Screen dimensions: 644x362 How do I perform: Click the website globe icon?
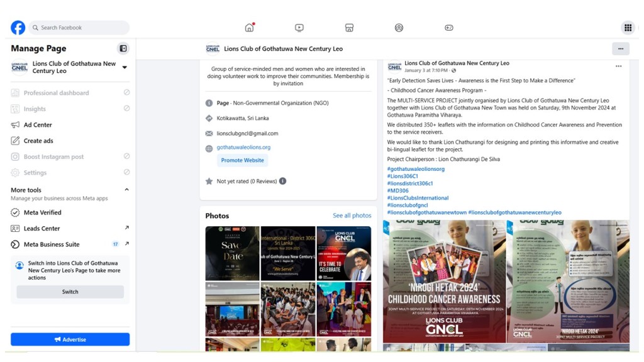click(209, 148)
